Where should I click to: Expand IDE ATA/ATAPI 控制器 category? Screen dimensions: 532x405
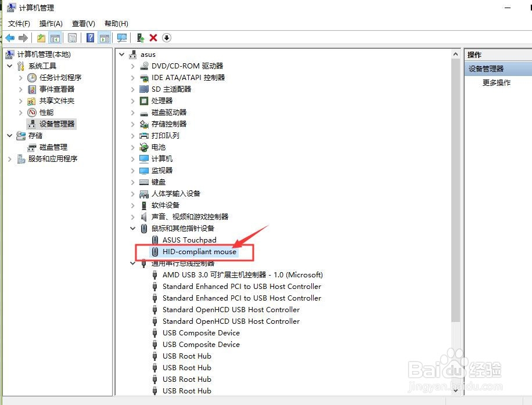132,78
